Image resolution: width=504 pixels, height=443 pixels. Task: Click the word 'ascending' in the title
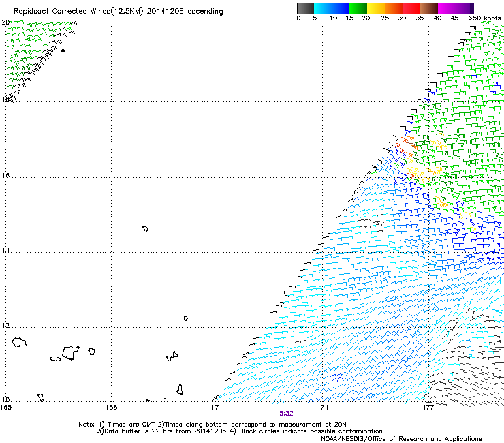click(x=205, y=12)
